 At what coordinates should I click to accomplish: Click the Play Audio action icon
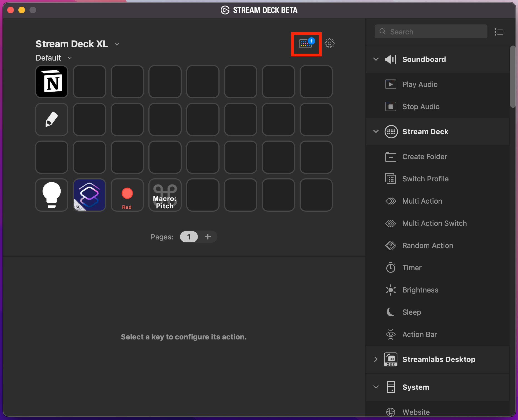pyautogui.click(x=391, y=84)
